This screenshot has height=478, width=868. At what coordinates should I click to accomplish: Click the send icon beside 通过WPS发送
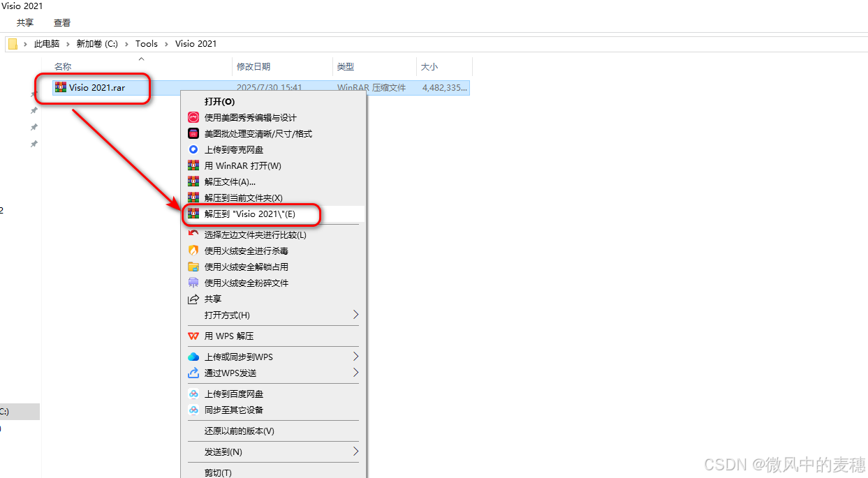[x=193, y=373]
